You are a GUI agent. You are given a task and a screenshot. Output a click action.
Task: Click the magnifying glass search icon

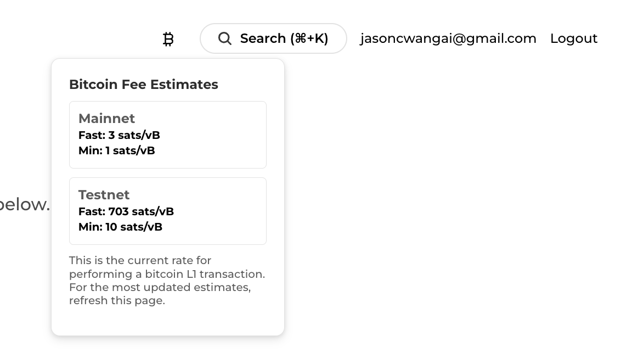click(224, 38)
